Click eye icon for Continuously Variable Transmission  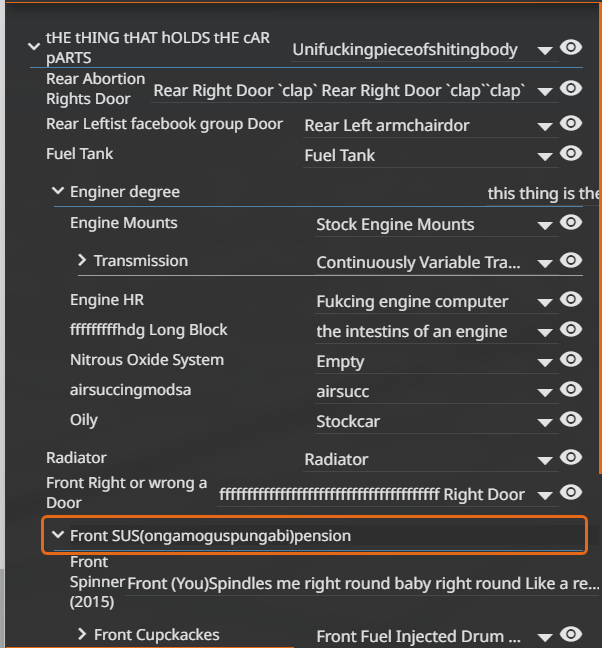571,261
